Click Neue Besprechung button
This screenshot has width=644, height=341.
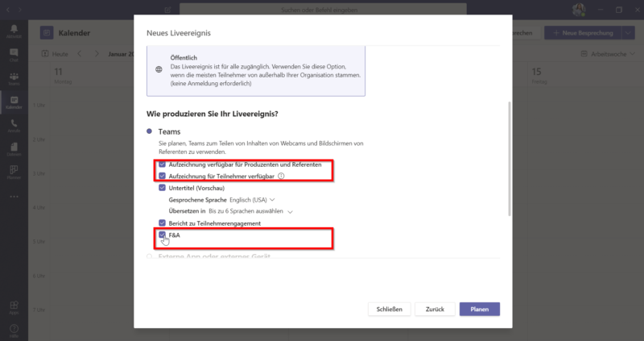[583, 33]
